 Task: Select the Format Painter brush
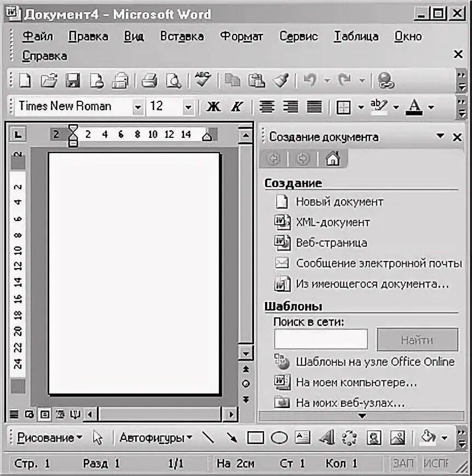pos(281,80)
